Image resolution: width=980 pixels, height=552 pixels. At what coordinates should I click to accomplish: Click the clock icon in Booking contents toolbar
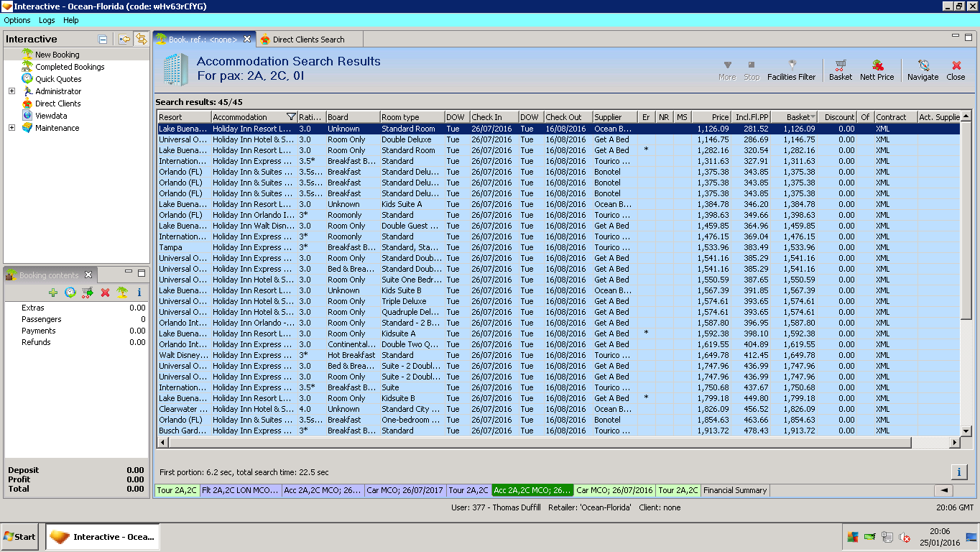pyautogui.click(x=70, y=293)
